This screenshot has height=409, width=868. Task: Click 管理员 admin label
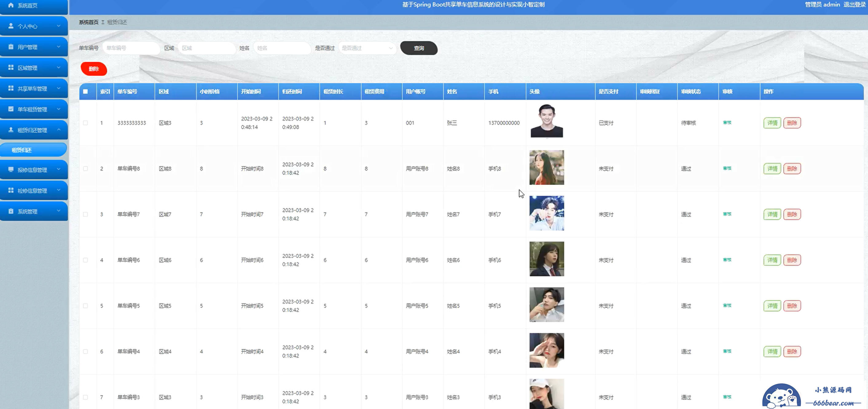(822, 5)
